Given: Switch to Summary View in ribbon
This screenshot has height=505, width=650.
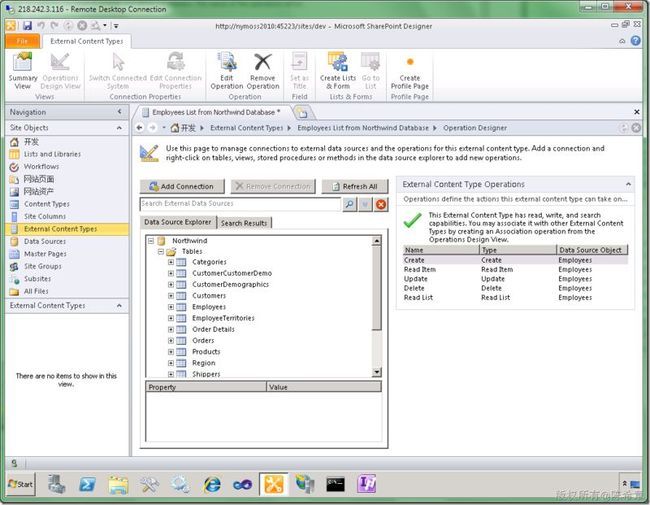Looking at the screenshot, I should click(x=22, y=70).
